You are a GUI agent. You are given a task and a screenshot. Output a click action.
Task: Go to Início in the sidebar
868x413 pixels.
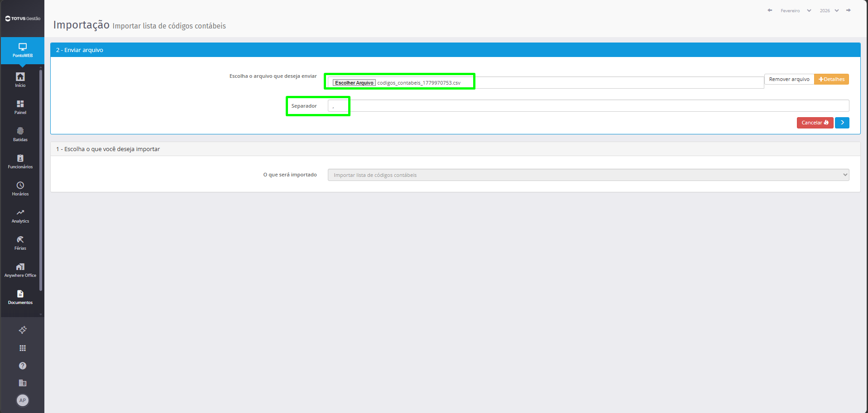[x=20, y=80]
